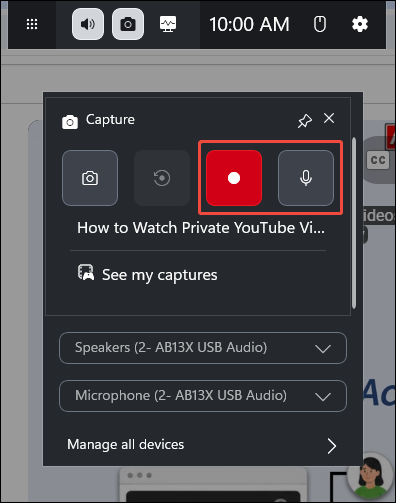Image resolution: width=396 pixels, height=503 pixels.
Task: Take a screenshot with camera button
Action: pyautogui.click(x=90, y=178)
